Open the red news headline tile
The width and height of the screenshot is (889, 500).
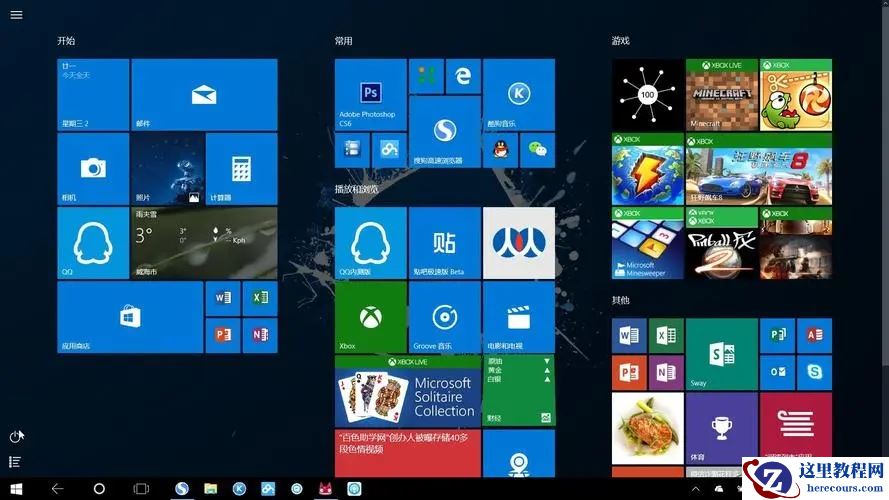point(408,454)
